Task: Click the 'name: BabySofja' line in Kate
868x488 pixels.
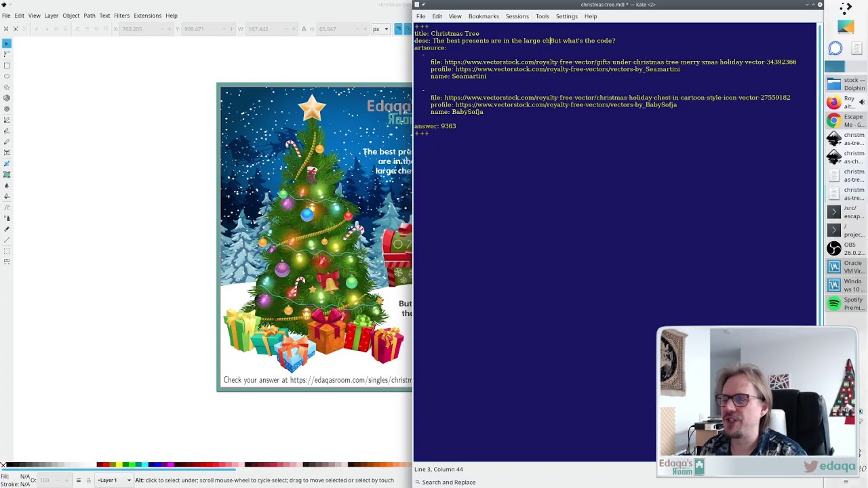Action: [456, 112]
